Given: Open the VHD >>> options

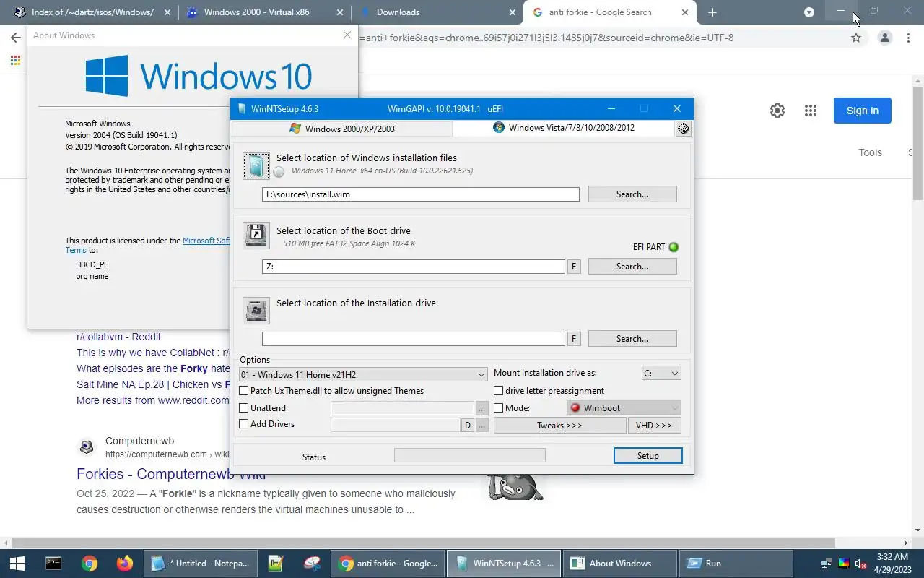Looking at the screenshot, I should point(654,426).
